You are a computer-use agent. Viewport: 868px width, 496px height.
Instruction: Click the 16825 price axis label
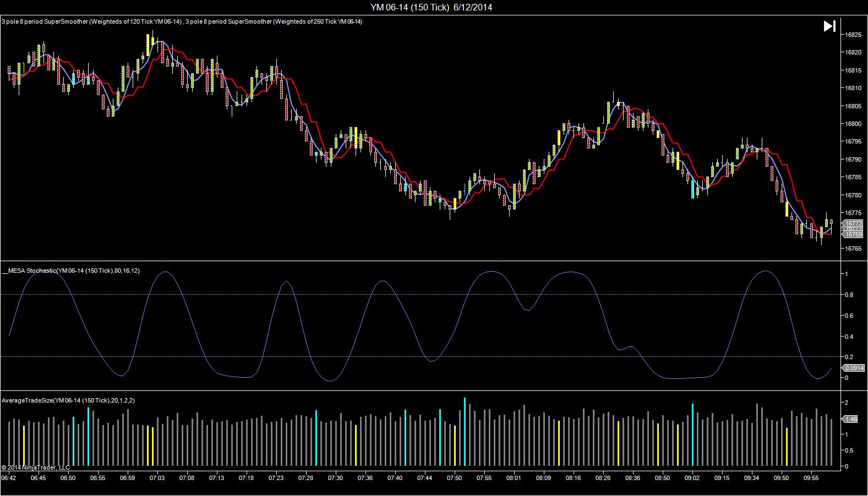[x=853, y=35]
